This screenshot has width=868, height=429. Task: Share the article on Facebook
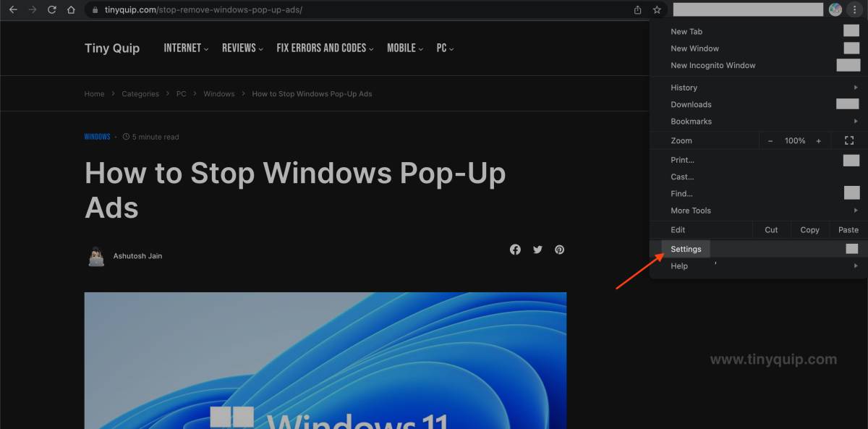point(515,250)
